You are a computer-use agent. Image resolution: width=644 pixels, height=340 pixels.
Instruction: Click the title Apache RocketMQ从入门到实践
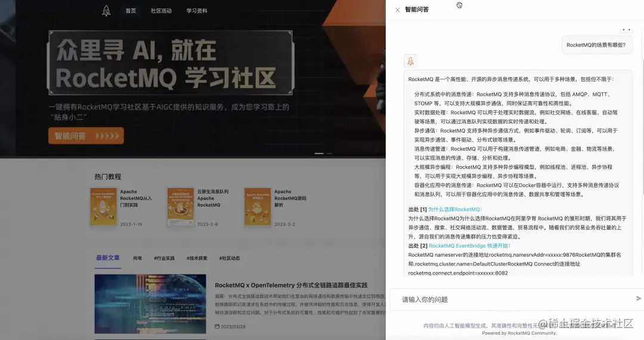[136, 198]
